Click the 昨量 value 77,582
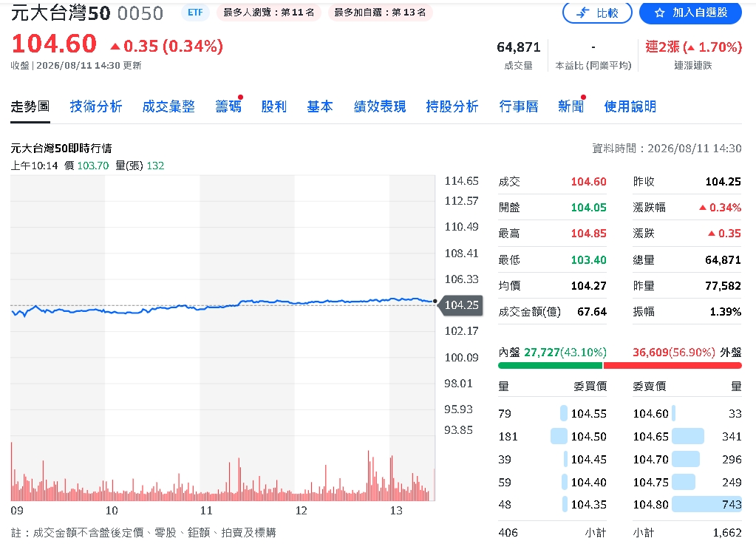 coord(723,286)
